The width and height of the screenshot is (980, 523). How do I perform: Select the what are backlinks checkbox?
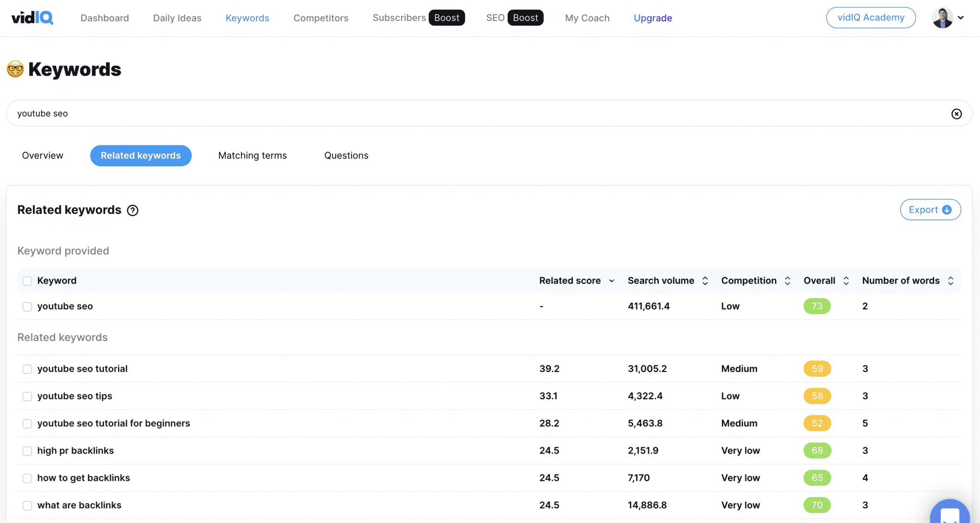pos(27,505)
